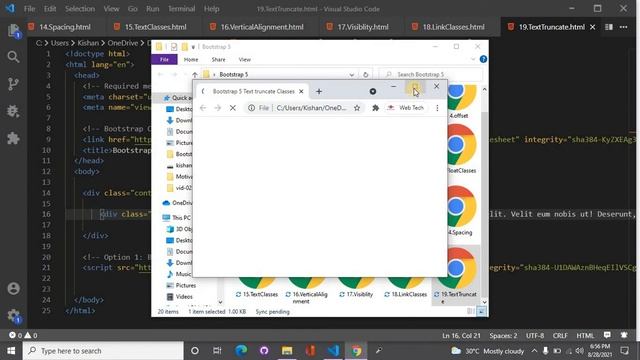Screen dimensions: 640x360
Task: Change indentation via Spaces: 2
Action: [x=503, y=336]
